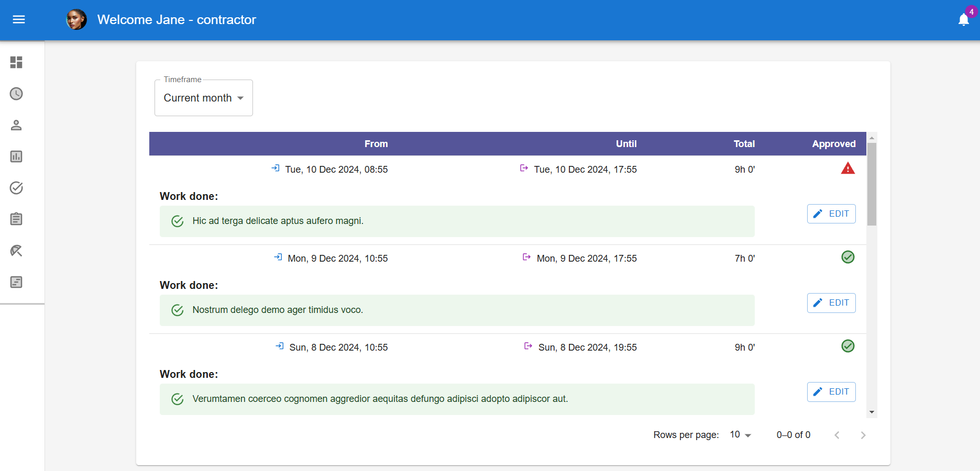Click the table scrollbar down arrow
Screen dimensions: 980x471
point(872,412)
